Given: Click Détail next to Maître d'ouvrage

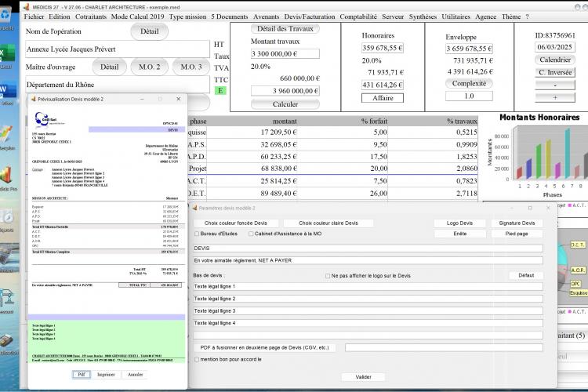Looking at the screenshot, I should tap(109, 67).
